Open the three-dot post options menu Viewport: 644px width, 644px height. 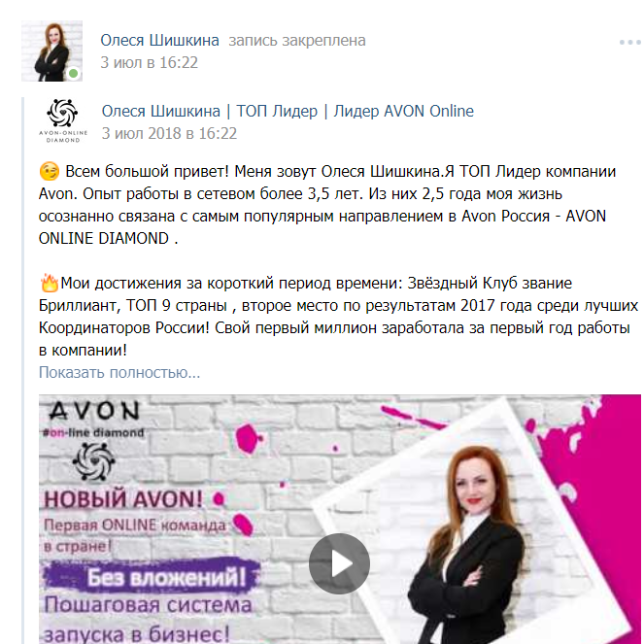(x=630, y=42)
